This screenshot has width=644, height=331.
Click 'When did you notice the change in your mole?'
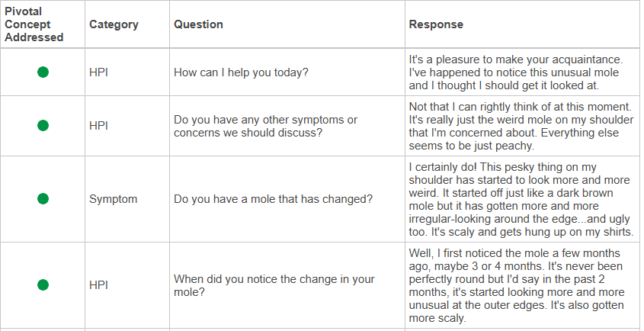coord(274,285)
